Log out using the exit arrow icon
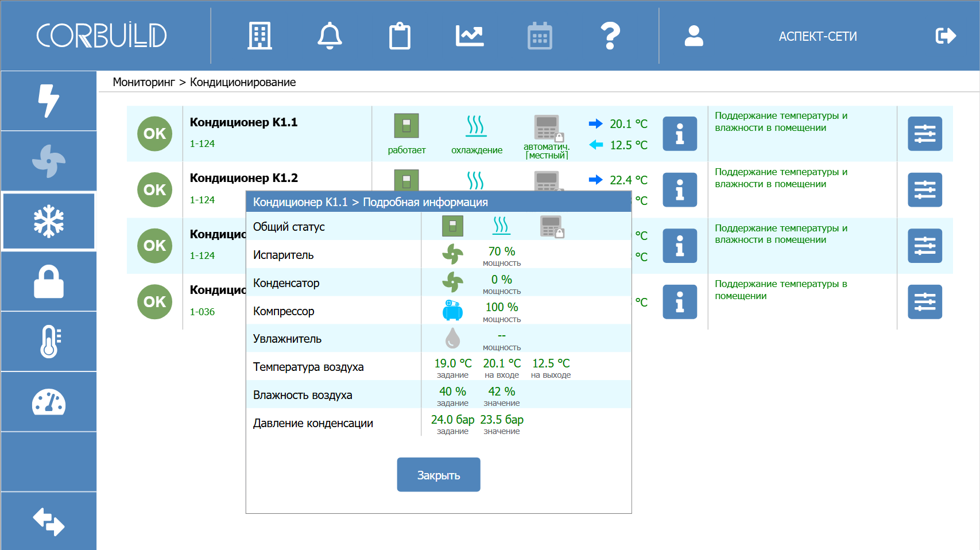Screen dimensions: 980x550 pos(946,36)
